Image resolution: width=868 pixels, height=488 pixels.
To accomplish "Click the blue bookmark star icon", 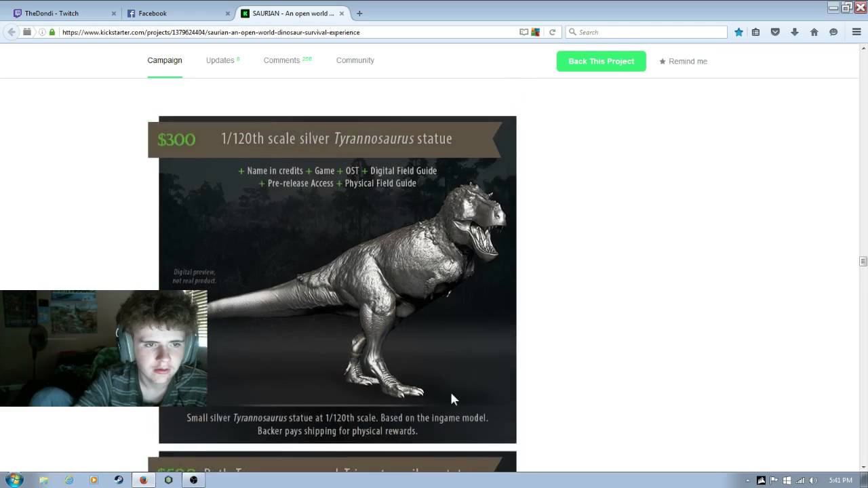I will tap(738, 32).
